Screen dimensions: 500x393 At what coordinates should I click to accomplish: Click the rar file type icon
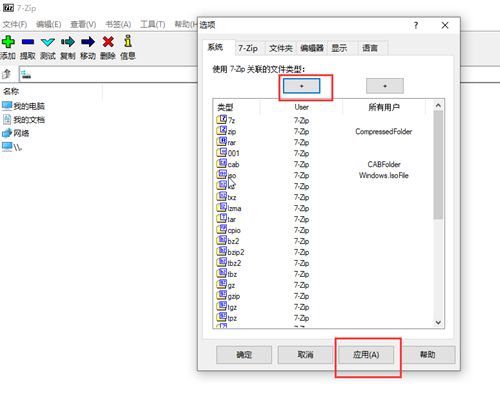pos(221,141)
